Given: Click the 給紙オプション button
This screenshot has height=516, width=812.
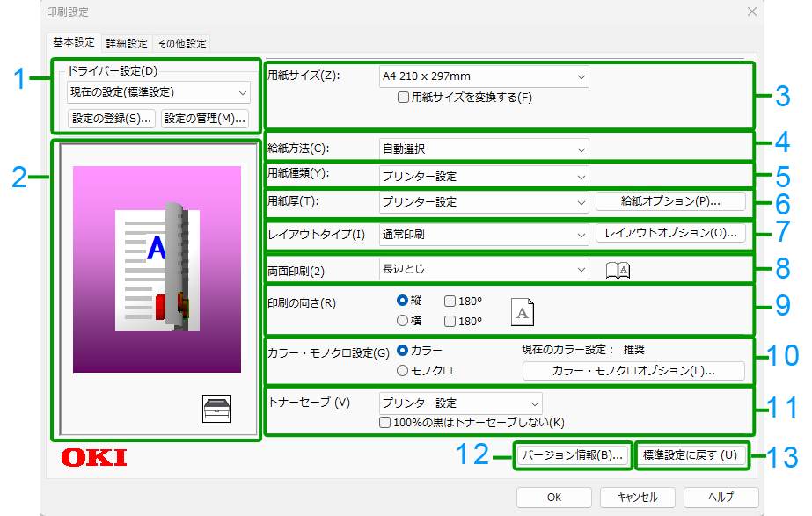Looking at the screenshot, I should coord(670,201).
